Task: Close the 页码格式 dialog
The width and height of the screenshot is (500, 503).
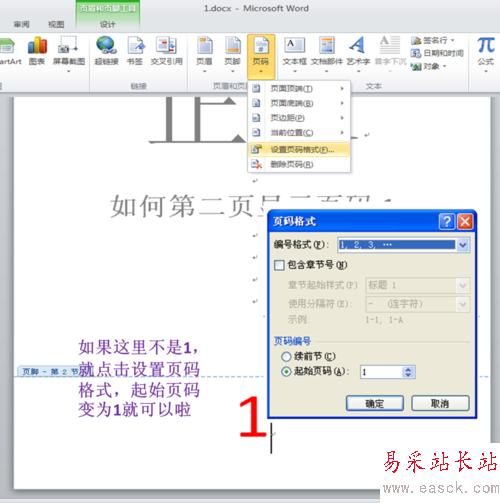Action: tap(465, 221)
